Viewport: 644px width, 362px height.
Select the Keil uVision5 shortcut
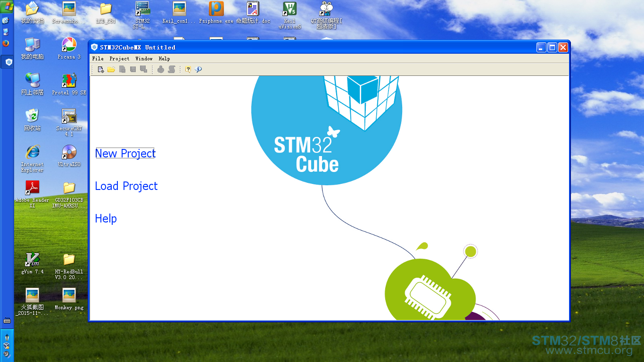click(290, 15)
